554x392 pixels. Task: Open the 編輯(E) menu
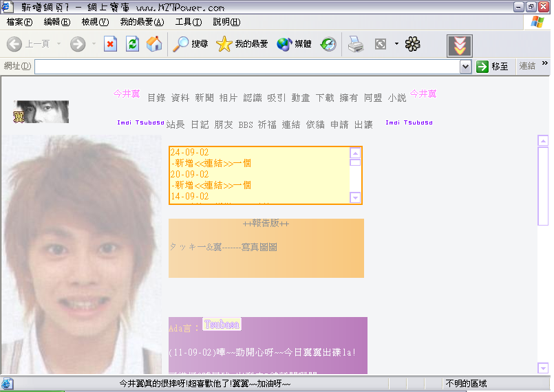coord(57,22)
